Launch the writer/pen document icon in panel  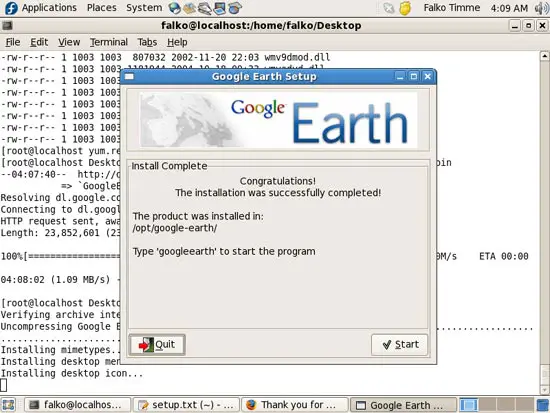click(x=204, y=8)
